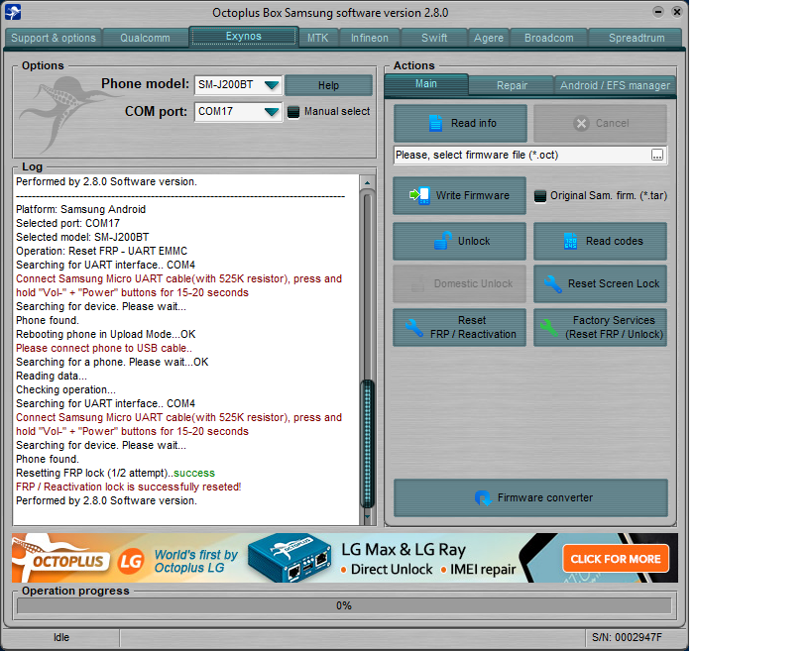Viewport: 812px width, 651px height.
Task: Click the log scroll up arrow
Action: coord(367,182)
